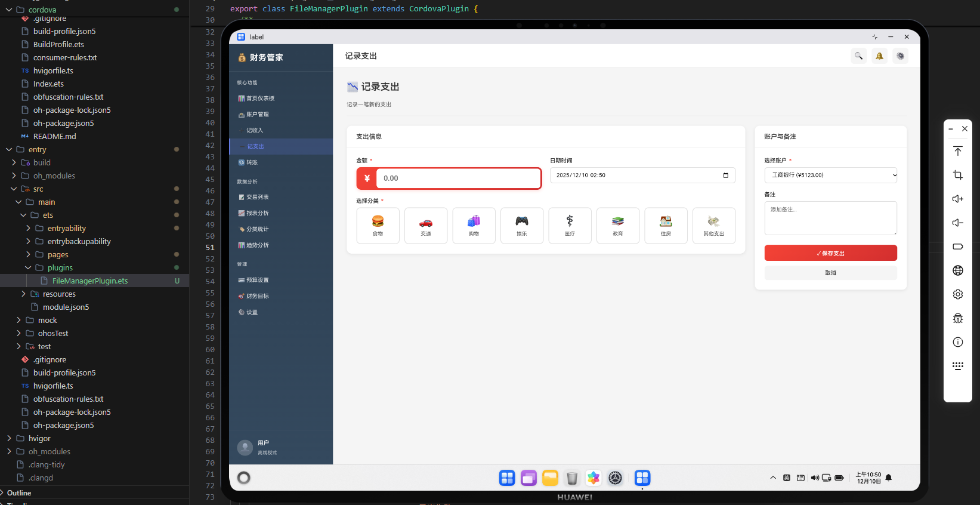Click the emulator bug report icon
This screenshot has height=505, width=980.
[x=958, y=318]
